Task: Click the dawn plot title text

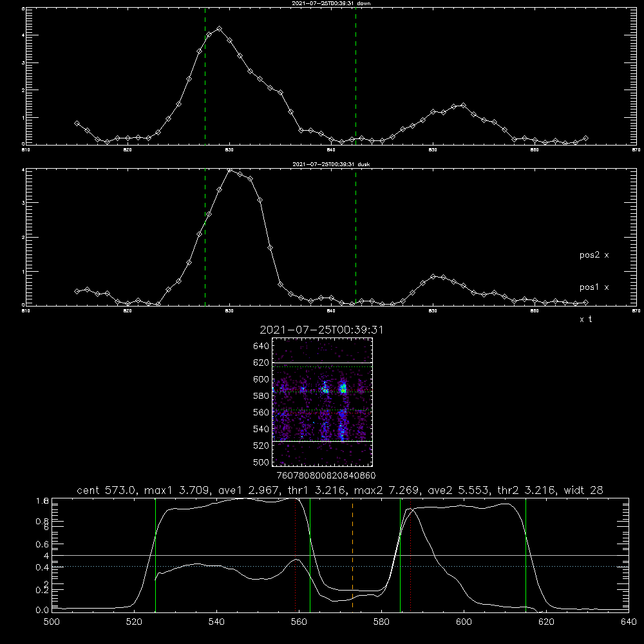Action: [x=331, y=3]
